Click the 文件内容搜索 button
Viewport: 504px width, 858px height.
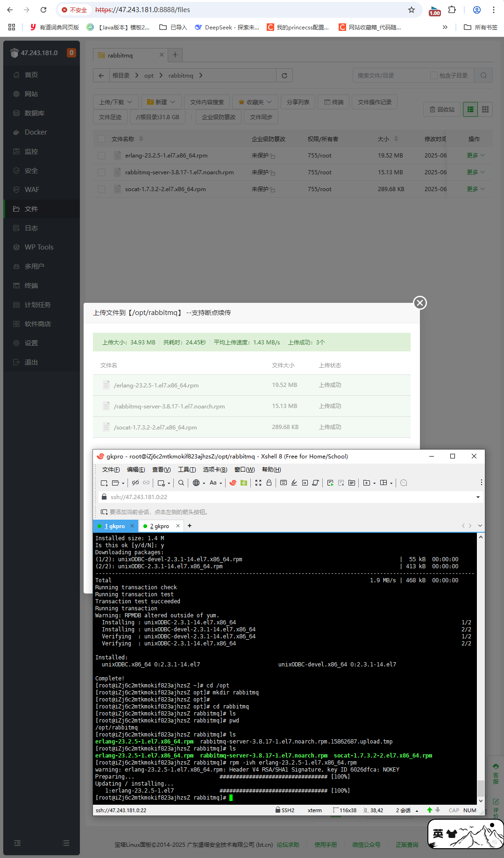[x=207, y=102]
